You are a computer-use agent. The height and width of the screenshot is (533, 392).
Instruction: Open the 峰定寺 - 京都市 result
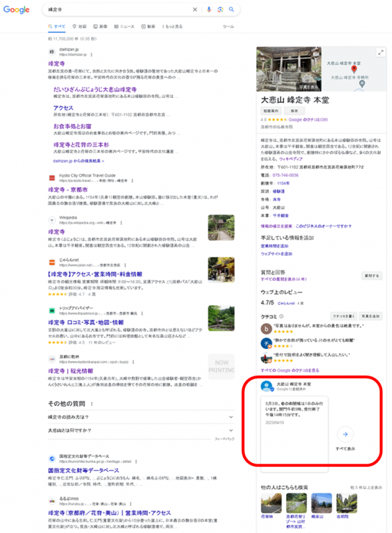coord(68,190)
